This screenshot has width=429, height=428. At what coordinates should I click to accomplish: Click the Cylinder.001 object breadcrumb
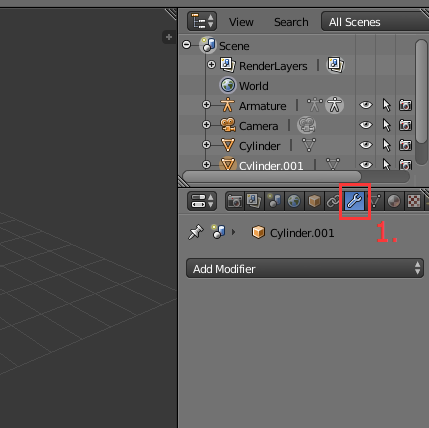click(293, 233)
